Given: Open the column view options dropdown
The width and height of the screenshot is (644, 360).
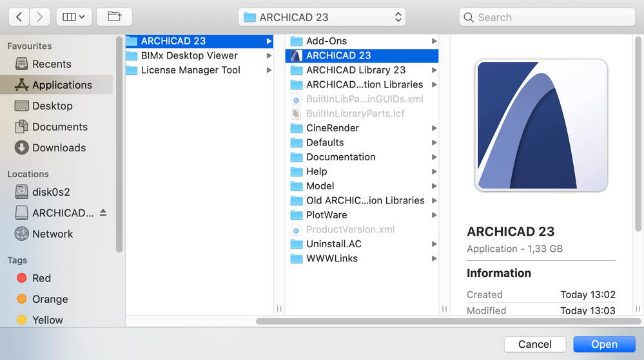Looking at the screenshot, I should pos(74,17).
